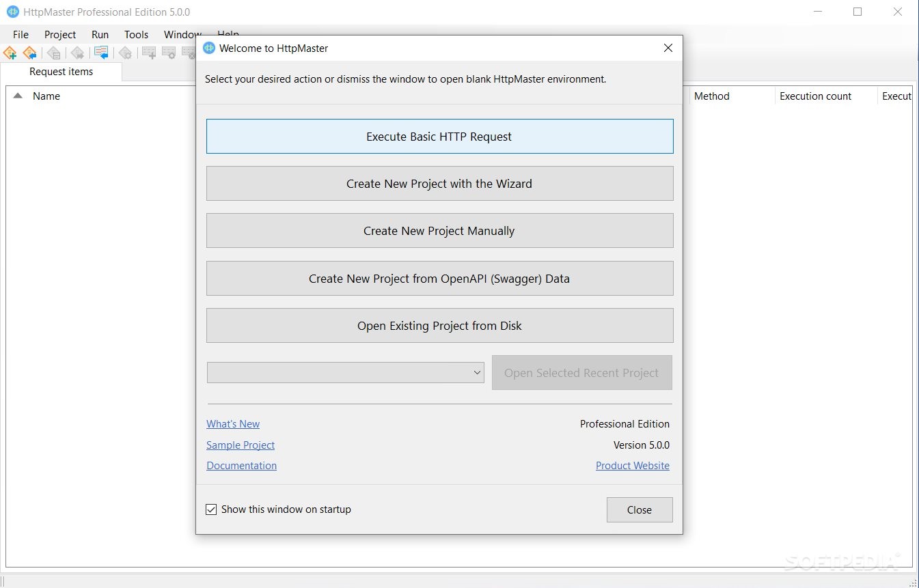Open the Run menu

(100, 34)
